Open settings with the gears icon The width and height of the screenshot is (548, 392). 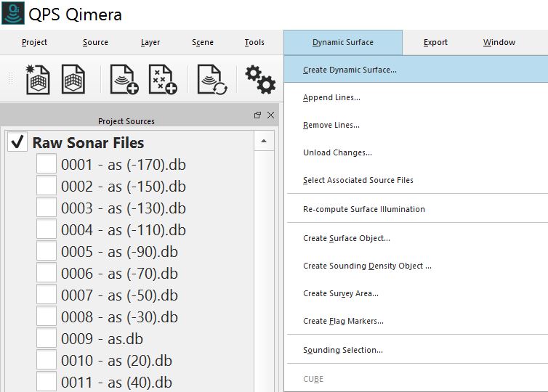[x=259, y=79]
